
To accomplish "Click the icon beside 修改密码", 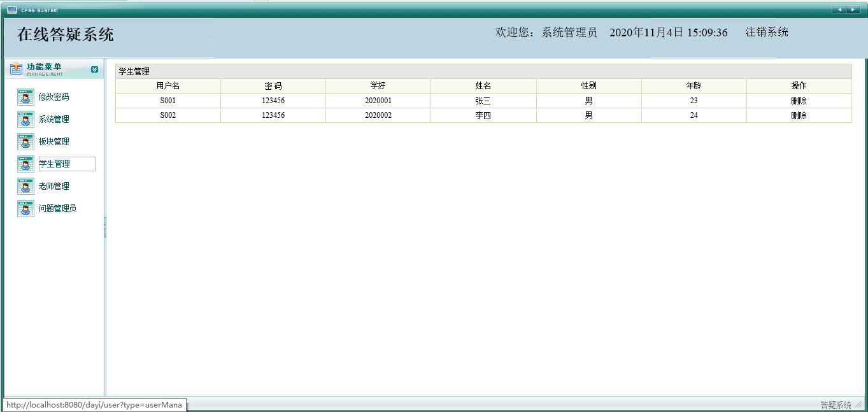I will (x=25, y=97).
